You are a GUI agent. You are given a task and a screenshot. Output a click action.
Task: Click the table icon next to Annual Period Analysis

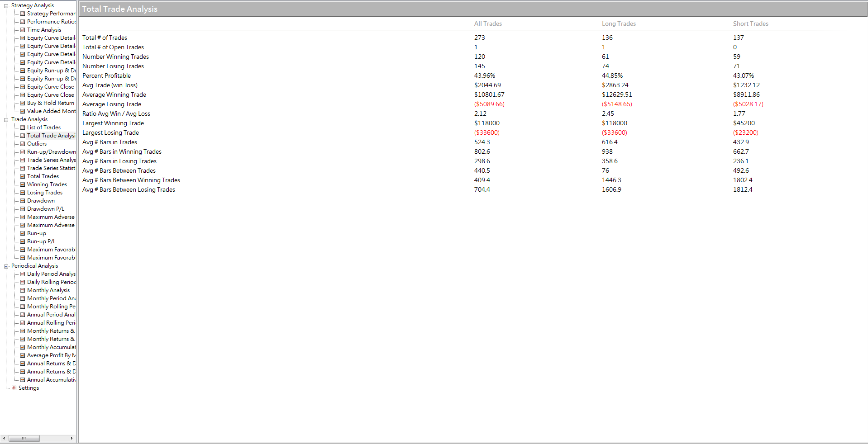point(23,315)
